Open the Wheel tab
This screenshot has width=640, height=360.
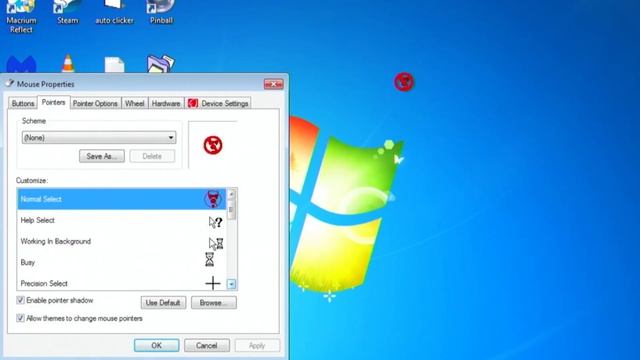click(x=135, y=104)
